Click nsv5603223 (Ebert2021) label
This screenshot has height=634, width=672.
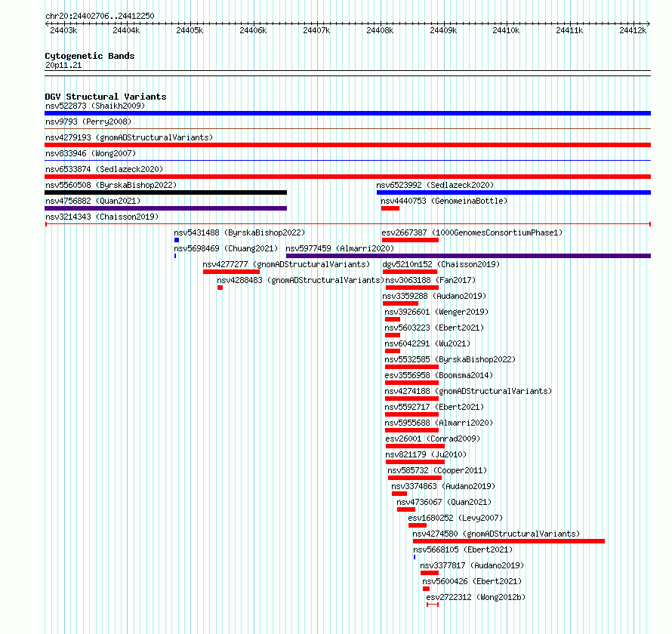pyautogui.click(x=434, y=328)
